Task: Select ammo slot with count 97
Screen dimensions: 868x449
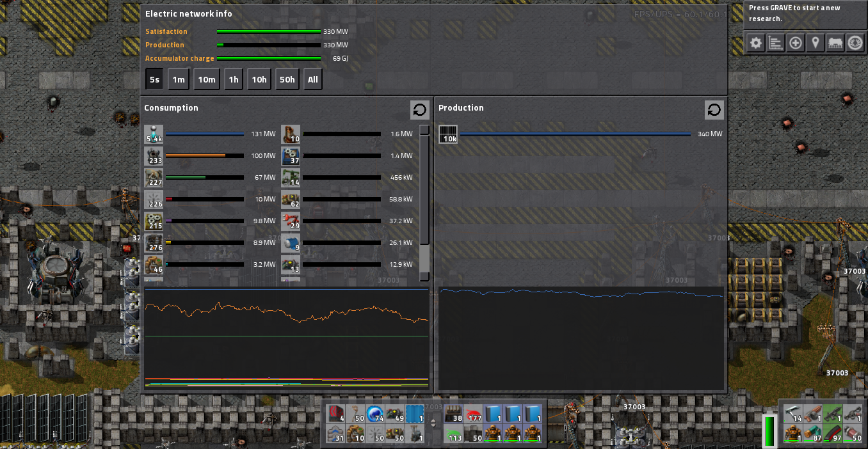Action: [833, 434]
